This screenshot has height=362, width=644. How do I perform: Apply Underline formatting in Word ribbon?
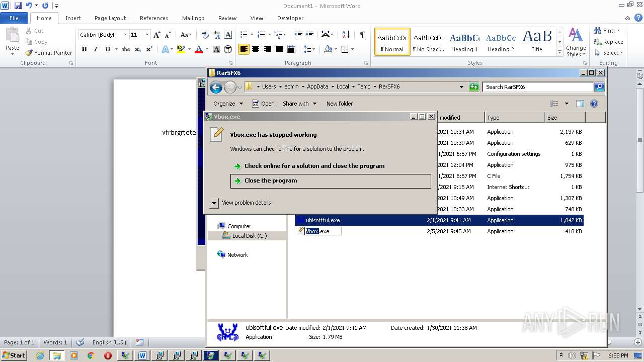(x=108, y=49)
